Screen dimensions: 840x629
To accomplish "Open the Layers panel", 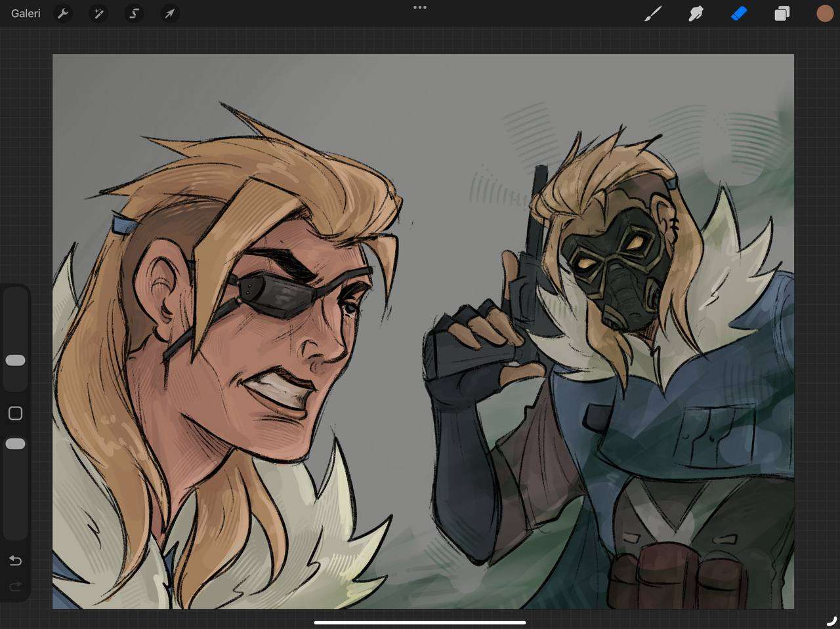I will pos(782,14).
